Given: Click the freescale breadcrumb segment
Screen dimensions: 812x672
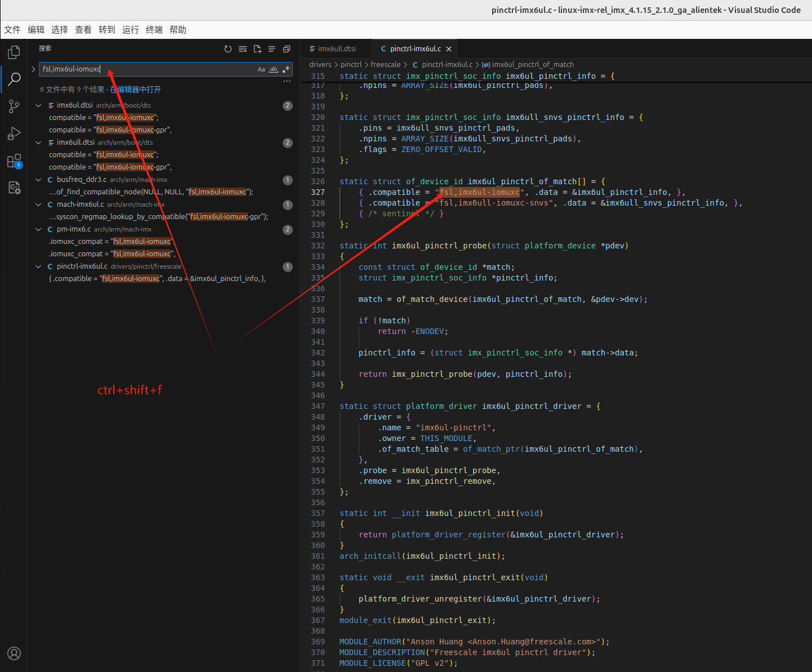Looking at the screenshot, I should tap(386, 65).
